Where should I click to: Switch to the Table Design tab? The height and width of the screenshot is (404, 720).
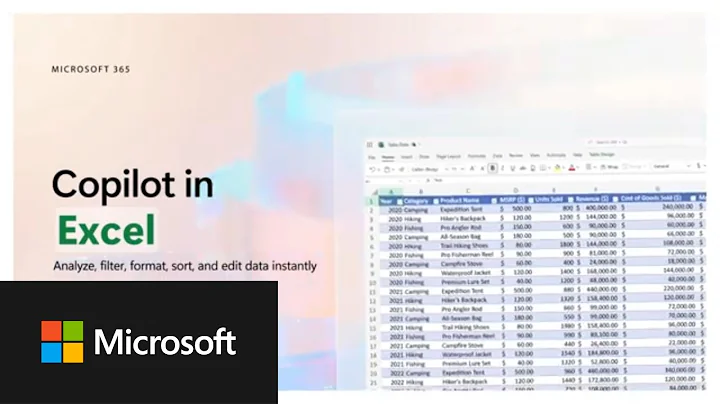(x=602, y=155)
